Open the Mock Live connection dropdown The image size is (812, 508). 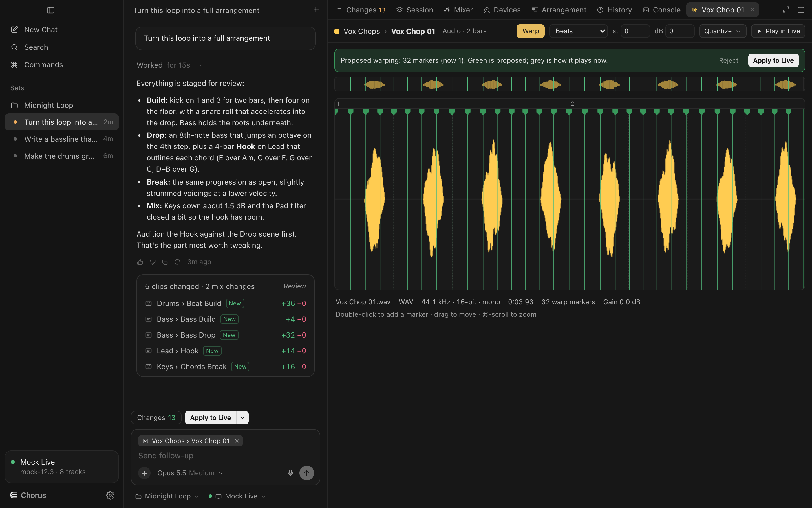click(x=237, y=496)
